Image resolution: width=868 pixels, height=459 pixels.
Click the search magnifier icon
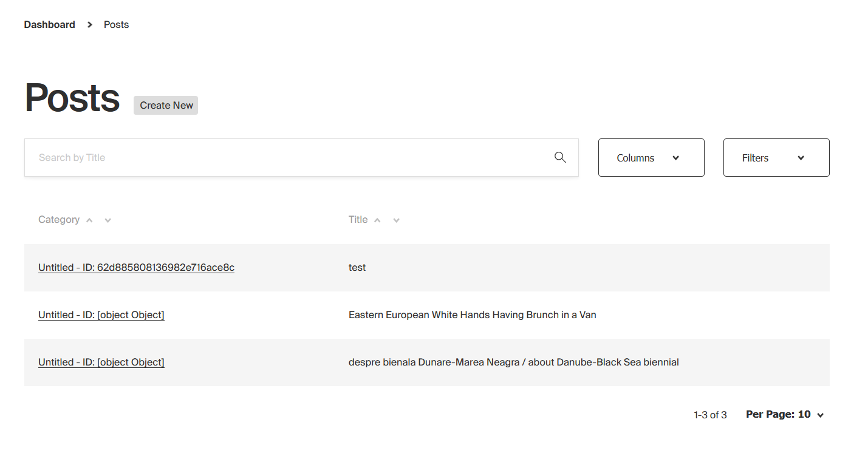pyautogui.click(x=560, y=158)
